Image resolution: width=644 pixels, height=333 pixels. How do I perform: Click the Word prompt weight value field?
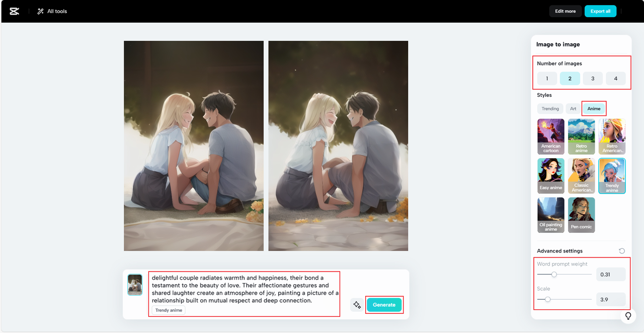click(611, 275)
